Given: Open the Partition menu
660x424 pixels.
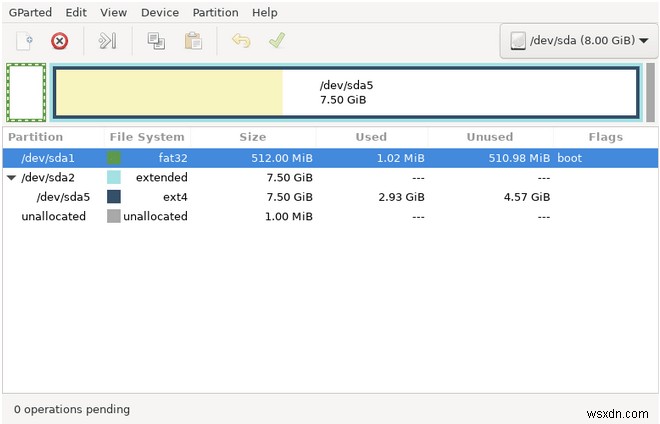Looking at the screenshot, I should click(x=215, y=13).
